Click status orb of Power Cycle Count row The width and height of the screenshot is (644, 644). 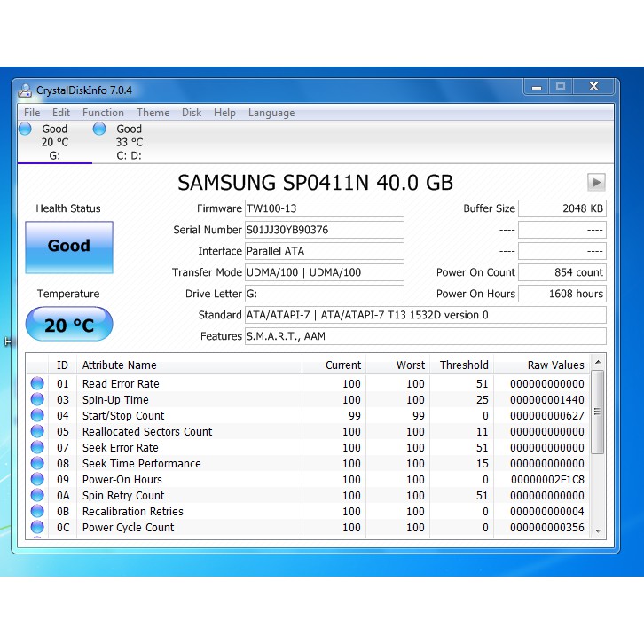tap(37, 528)
